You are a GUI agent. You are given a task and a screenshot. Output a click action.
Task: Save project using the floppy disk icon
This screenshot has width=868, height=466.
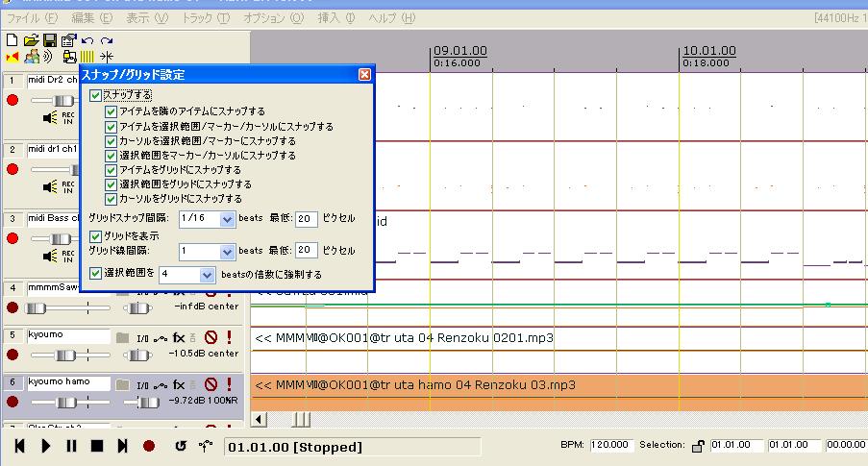tap(50, 39)
